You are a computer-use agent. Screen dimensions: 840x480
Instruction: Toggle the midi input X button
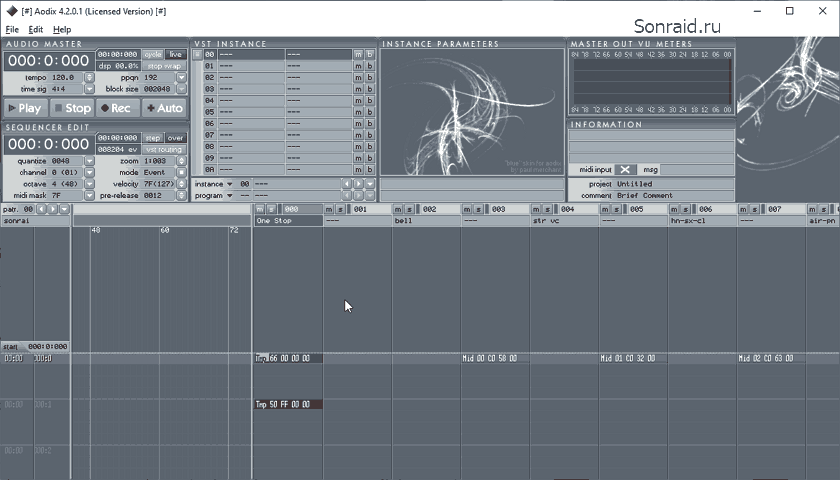625,169
